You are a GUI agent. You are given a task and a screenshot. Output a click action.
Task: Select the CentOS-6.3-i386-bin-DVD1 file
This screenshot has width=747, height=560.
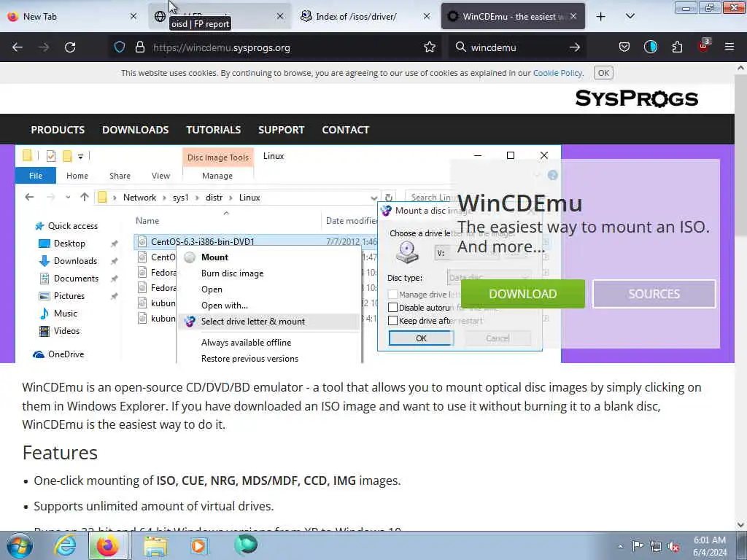[x=203, y=242]
